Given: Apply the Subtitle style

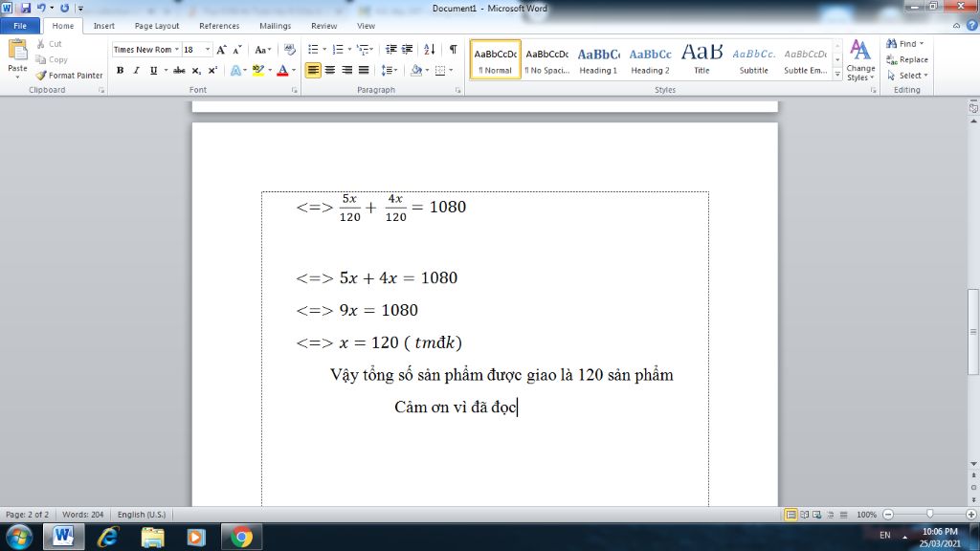Looking at the screenshot, I should pos(754,60).
